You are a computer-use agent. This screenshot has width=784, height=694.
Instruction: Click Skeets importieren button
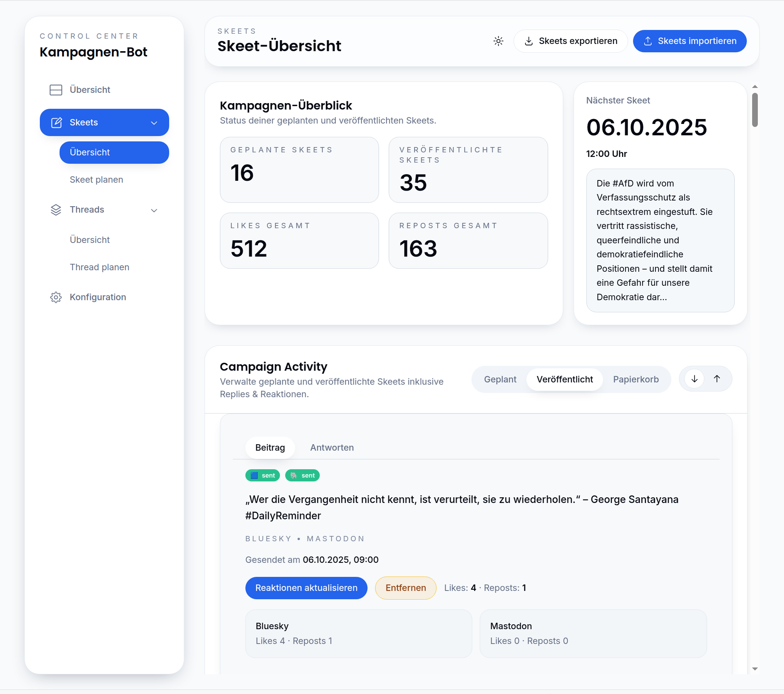coord(689,41)
